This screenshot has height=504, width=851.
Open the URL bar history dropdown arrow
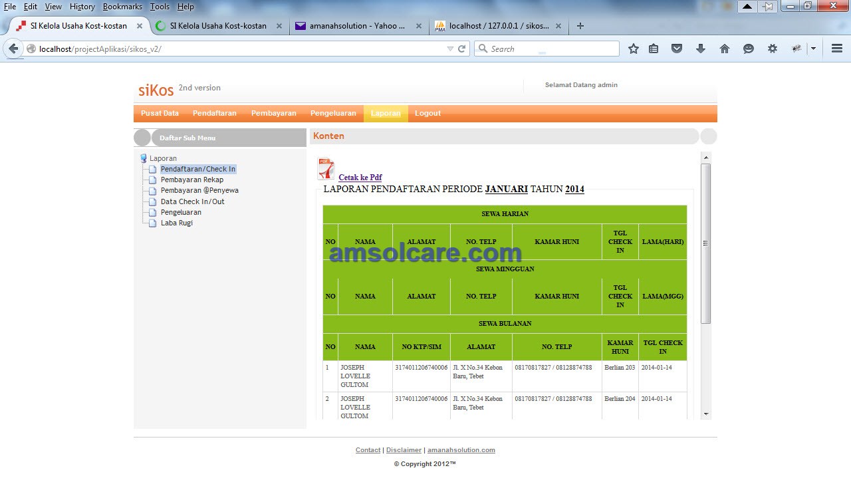[450, 49]
